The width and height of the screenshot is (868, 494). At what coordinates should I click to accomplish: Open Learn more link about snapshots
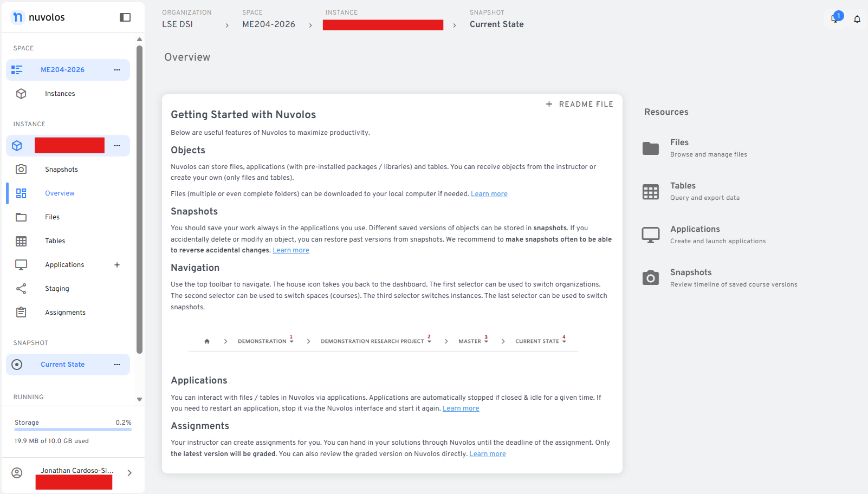point(291,250)
